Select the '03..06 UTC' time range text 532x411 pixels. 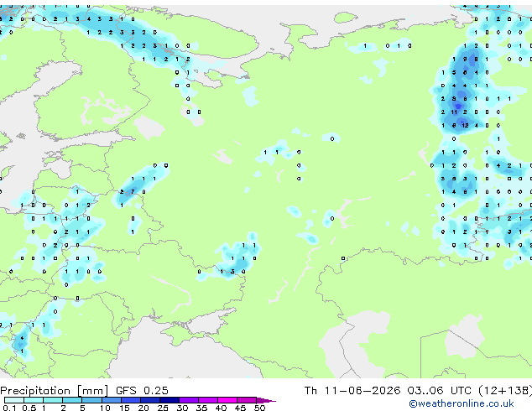click(x=440, y=391)
